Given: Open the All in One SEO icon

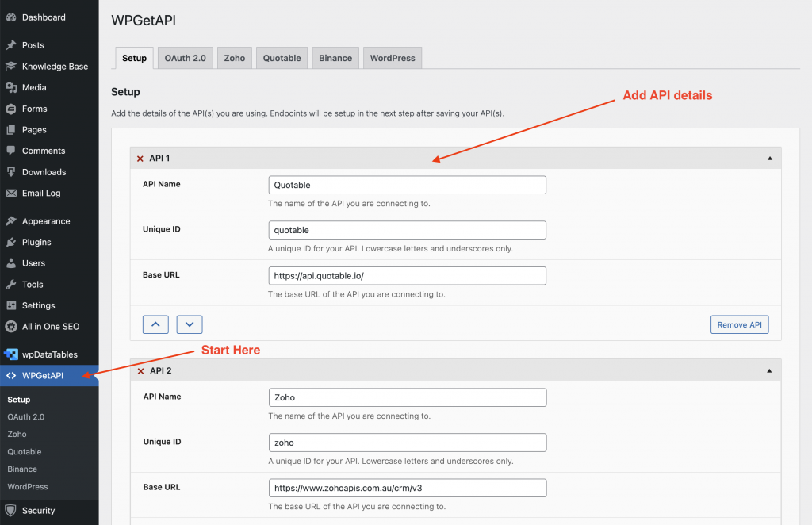Looking at the screenshot, I should (11, 326).
